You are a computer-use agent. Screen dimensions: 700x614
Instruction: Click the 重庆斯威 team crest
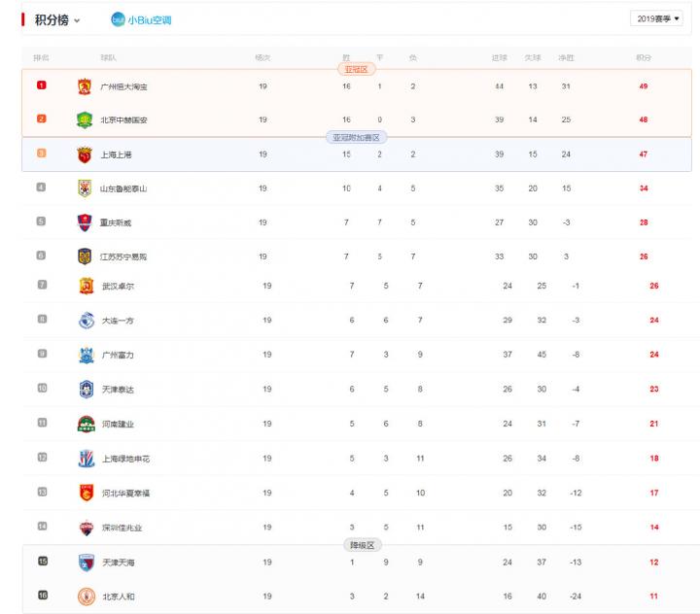click(x=84, y=222)
